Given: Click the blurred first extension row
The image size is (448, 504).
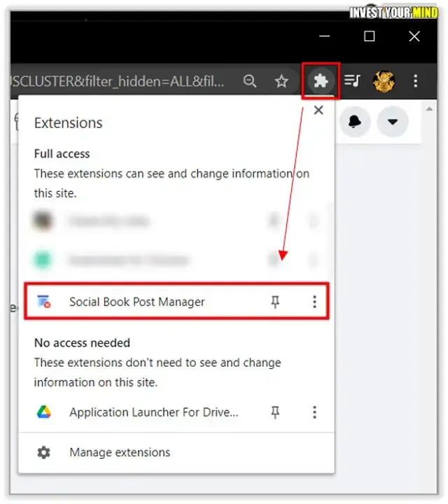Looking at the screenshot, I should click(176, 221).
